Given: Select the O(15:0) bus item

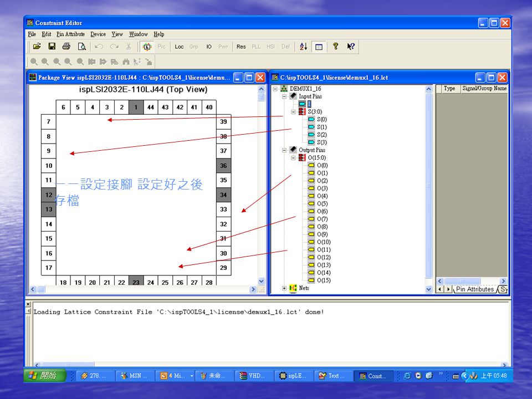Looking at the screenshot, I should (317, 158).
